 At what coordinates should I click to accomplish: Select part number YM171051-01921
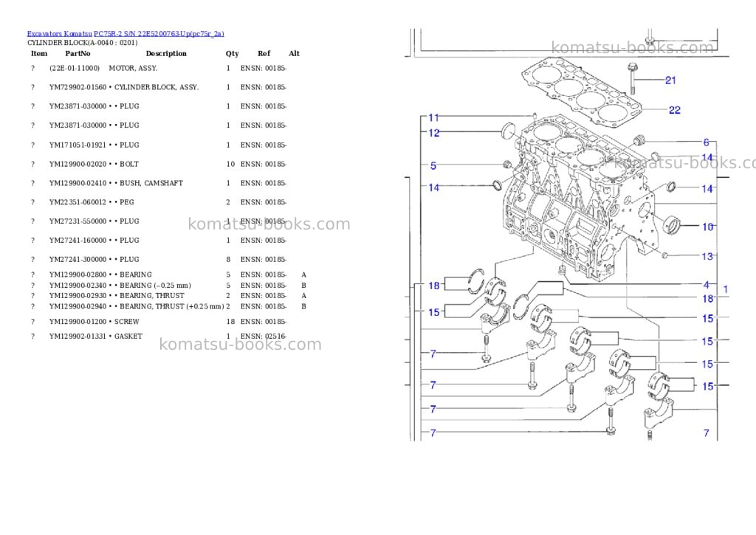(x=78, y=145)
